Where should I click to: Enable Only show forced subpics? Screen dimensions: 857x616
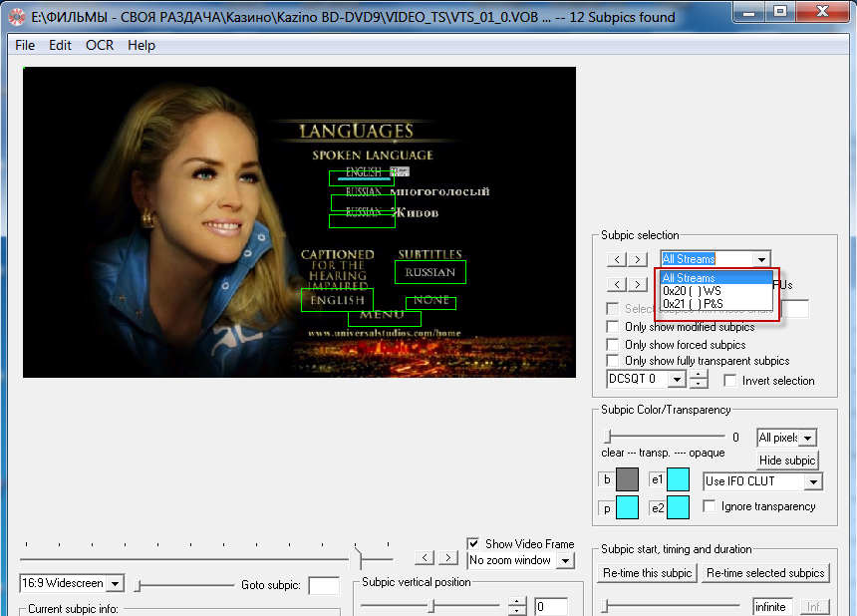tap(613, 345)
